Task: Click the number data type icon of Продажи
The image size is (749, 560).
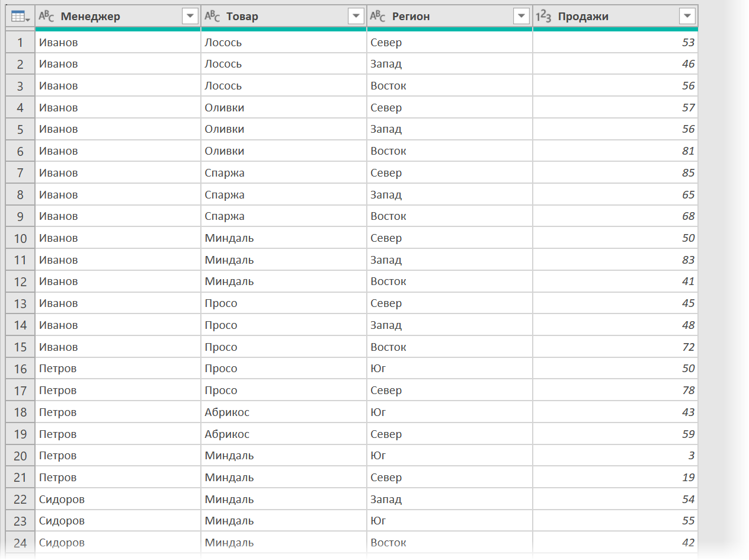Action: 543,17
